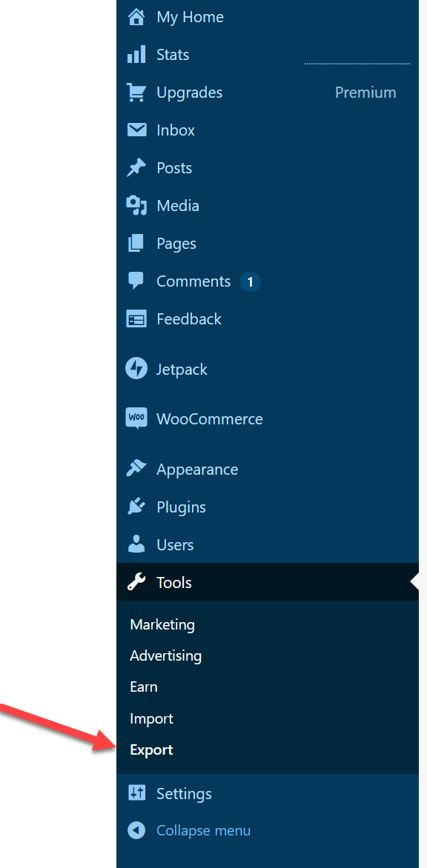Click the Inbox envelope icon

[136, 130]
